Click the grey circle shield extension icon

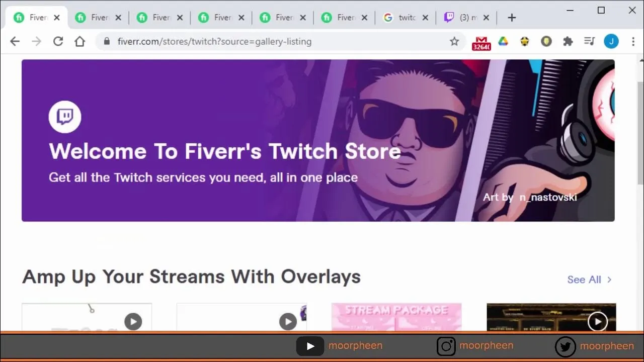pos(546,42)
